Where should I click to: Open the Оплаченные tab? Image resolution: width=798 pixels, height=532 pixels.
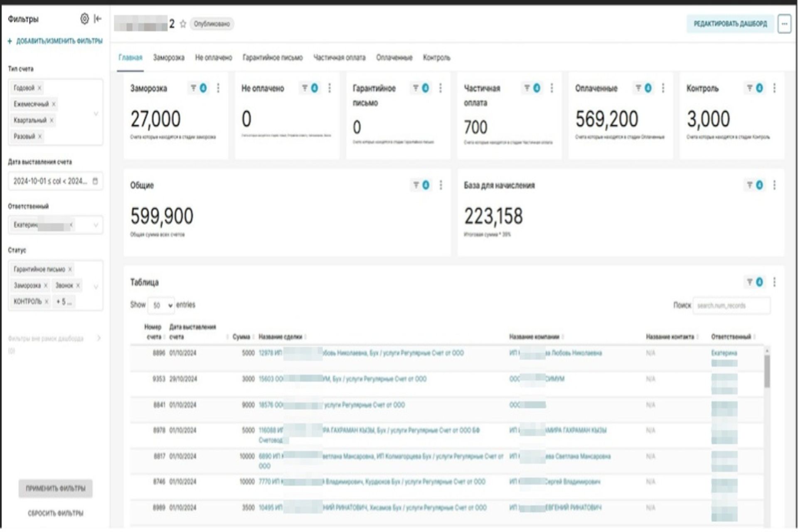[x=394, y=58]
